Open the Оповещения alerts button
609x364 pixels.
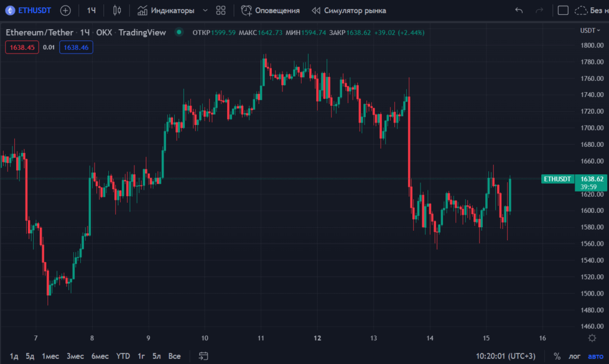(x=271, y=11)
